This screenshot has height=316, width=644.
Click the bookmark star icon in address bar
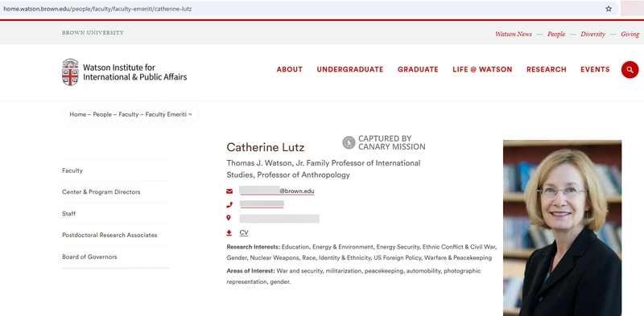[x=609, y=9]
